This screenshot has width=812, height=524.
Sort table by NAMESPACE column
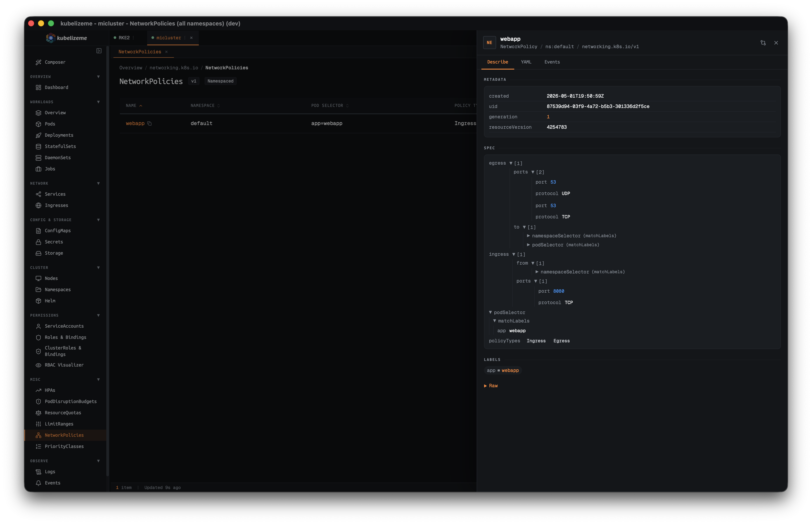pyautogui.click(x=205, y=105)
